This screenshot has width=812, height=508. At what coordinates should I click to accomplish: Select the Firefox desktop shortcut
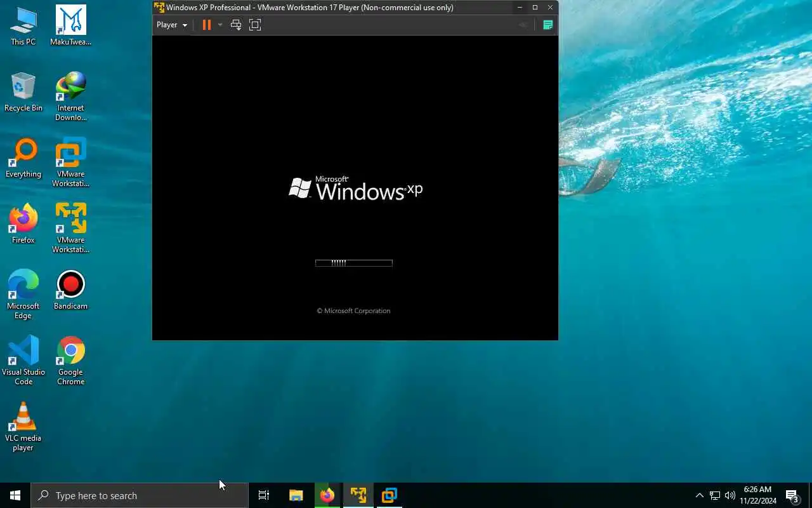click(x=23, y=224)
